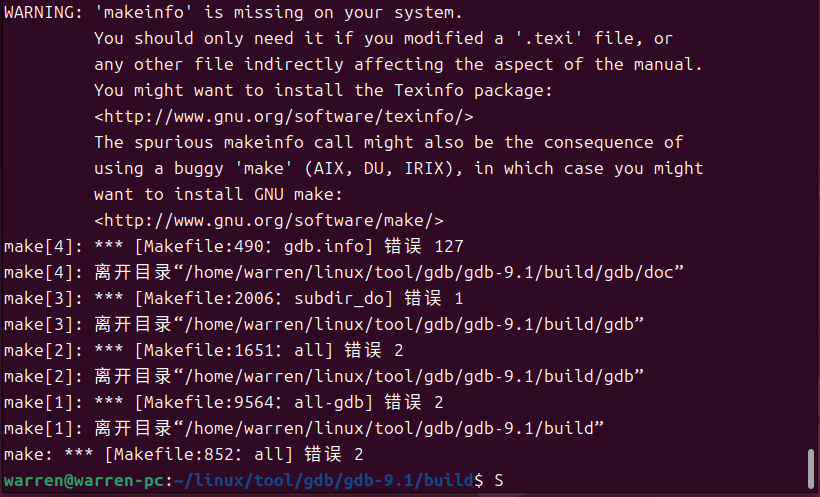
Task: Click the Makefile:1651 all error line
Action: 204,350
